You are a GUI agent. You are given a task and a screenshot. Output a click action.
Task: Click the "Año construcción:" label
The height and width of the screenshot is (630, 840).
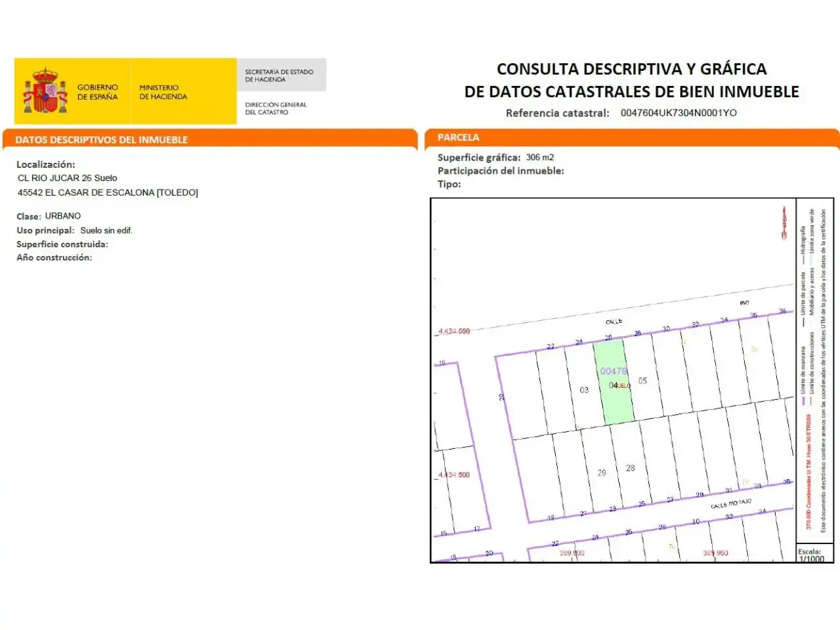(54, 258)
